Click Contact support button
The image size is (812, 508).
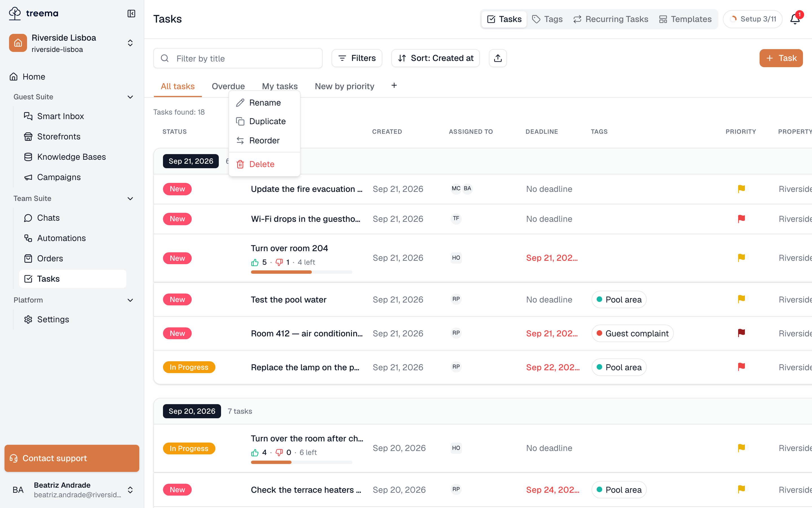click(x=72, y=458)
